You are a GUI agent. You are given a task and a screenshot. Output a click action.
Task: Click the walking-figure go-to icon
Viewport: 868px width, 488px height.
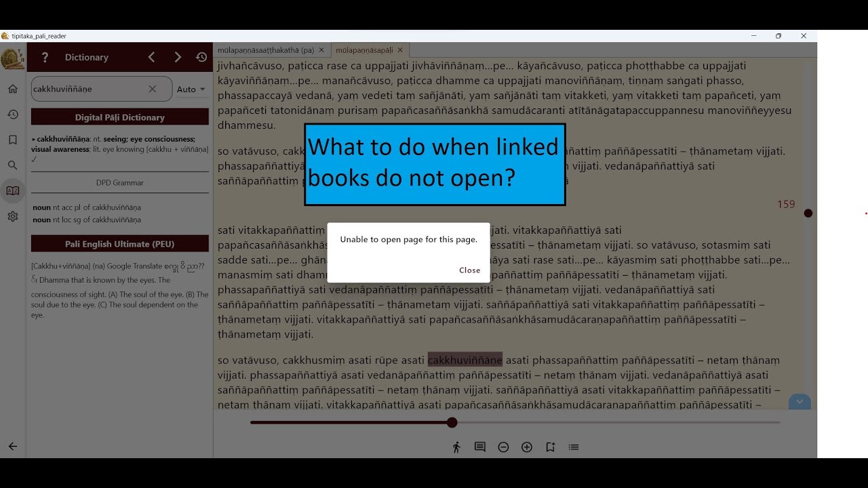(x=456, y=447)
